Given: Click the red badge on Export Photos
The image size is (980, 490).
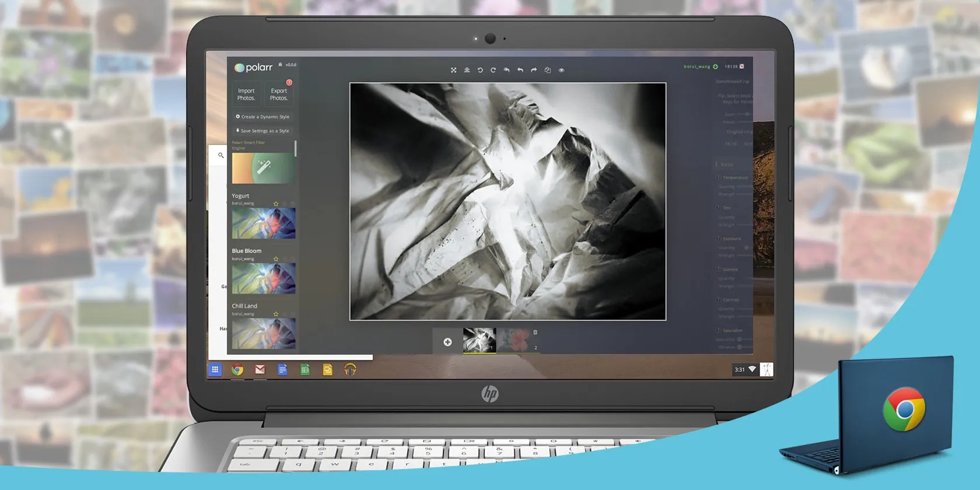Looking at the screenshot, I should [289, 82].
